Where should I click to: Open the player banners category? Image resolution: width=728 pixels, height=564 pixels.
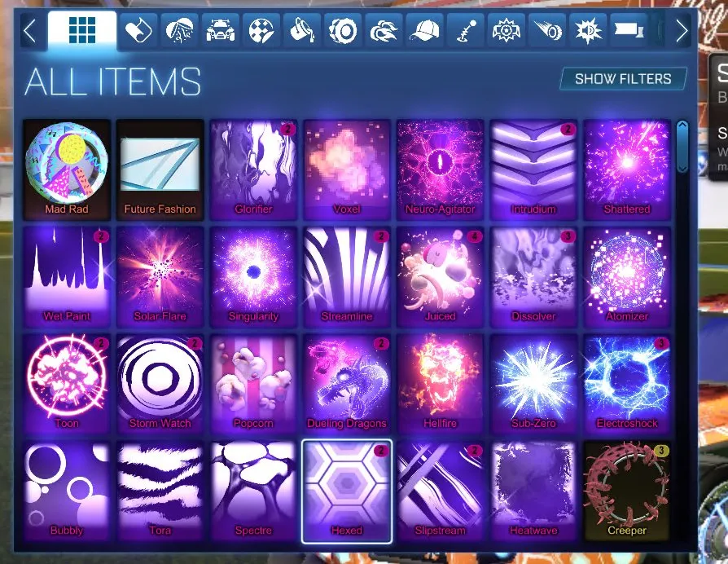[x=629, y=30]
